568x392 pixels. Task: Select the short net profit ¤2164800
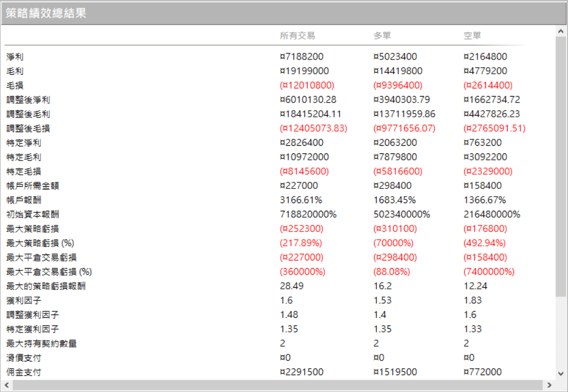pos(486,57)
